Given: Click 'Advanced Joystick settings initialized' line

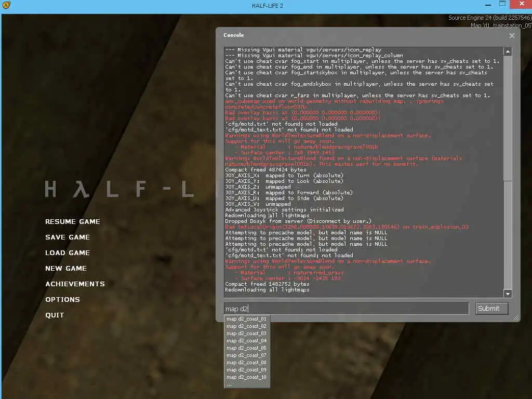Looking at the screenshot, I should [284, 210].
